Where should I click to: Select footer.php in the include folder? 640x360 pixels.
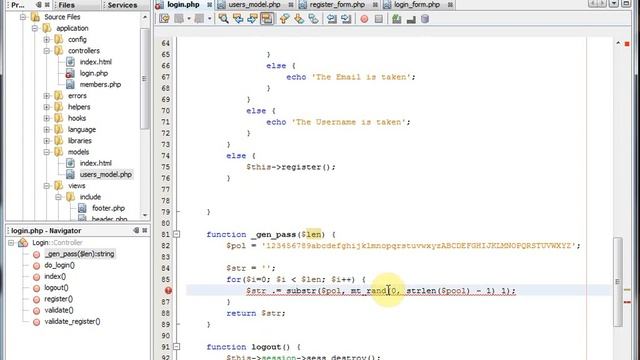[x=108, y=208]
